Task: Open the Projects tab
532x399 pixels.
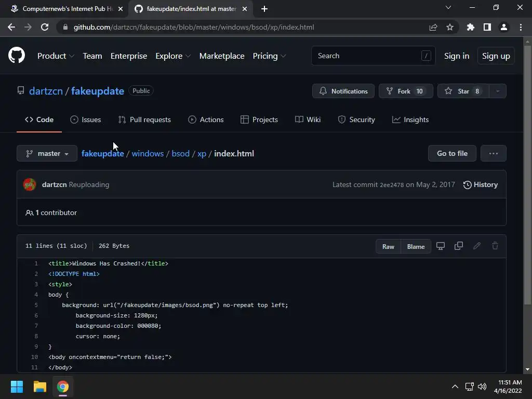Action: pyautogui.click(x=259, y=119)
